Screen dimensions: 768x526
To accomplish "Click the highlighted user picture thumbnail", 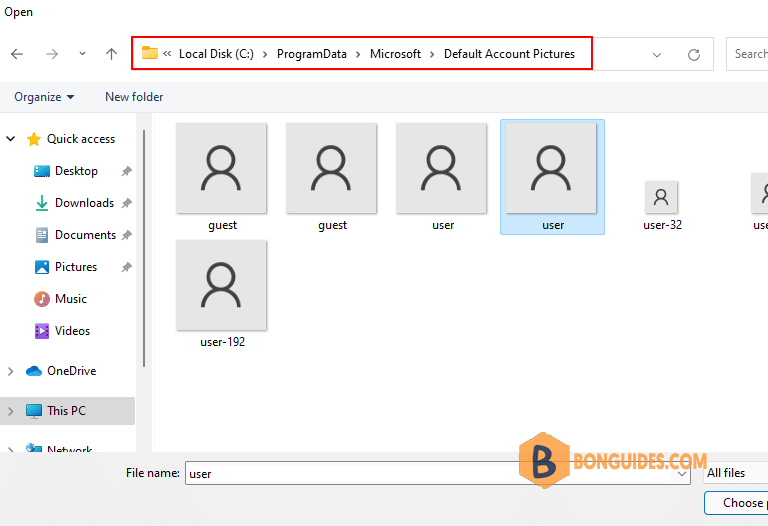I will tap(552, 168).
